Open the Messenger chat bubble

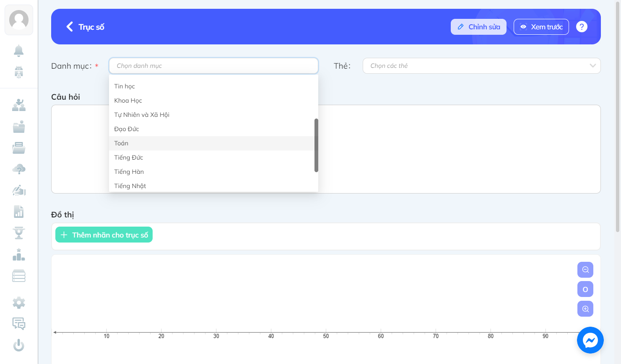(x=590, y=340)
